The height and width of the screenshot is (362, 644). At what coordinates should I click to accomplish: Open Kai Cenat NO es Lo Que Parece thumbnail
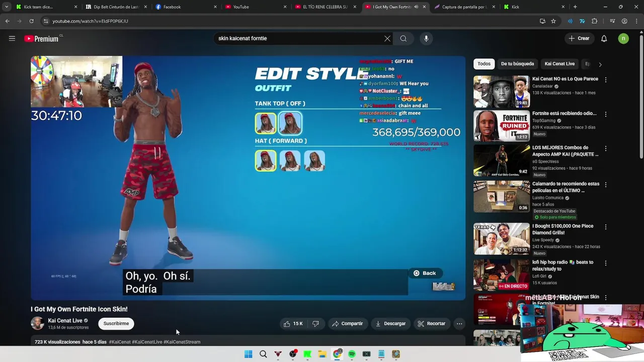coord(502,92)
